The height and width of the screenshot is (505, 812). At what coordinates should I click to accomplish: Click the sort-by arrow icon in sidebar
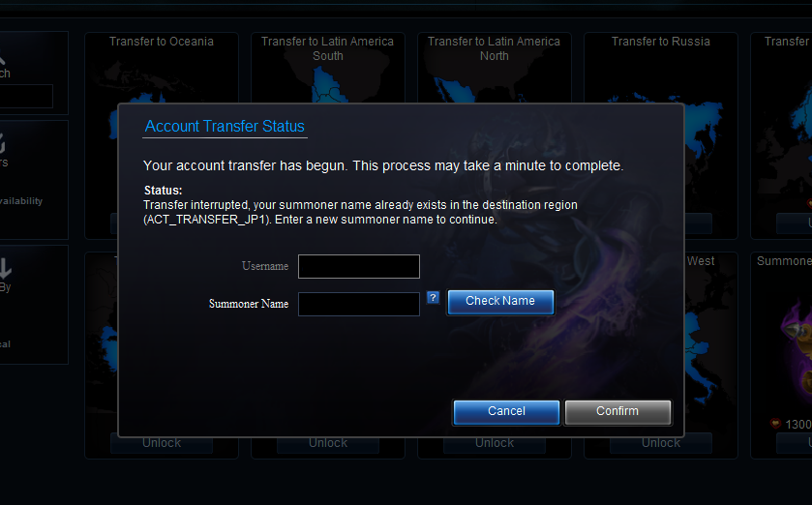[5, 268]
